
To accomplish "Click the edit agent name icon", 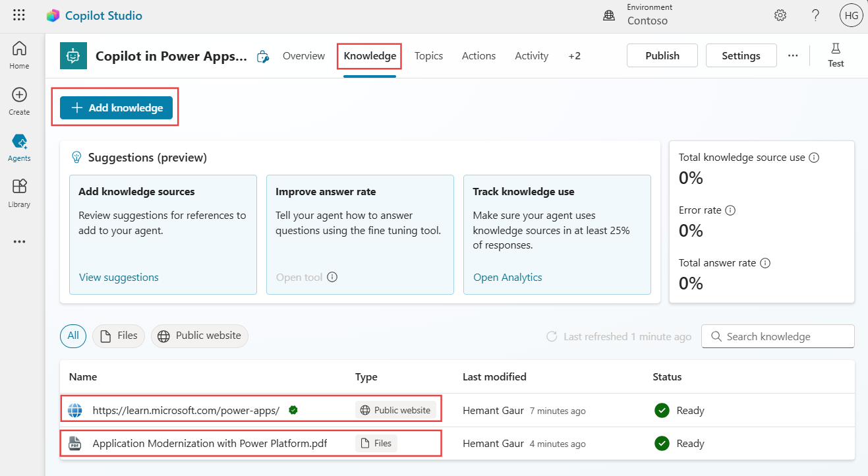I will [263, 56].
